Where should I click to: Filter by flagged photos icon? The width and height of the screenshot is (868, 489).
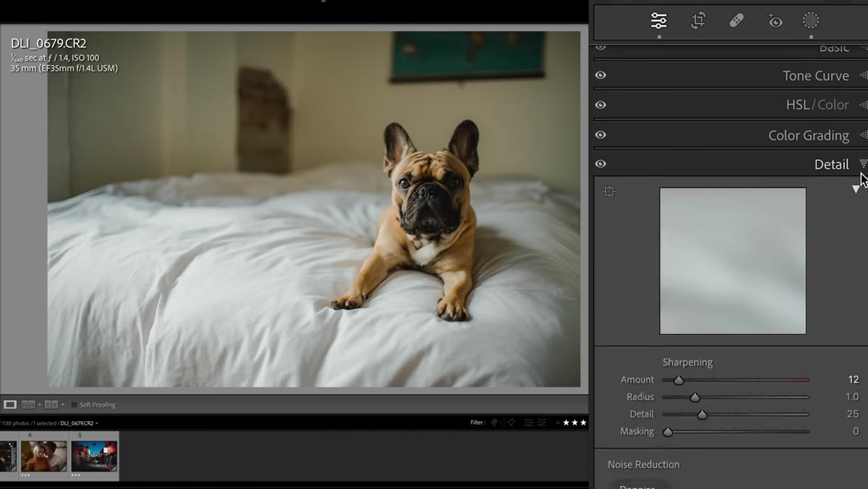click(494, 422)
